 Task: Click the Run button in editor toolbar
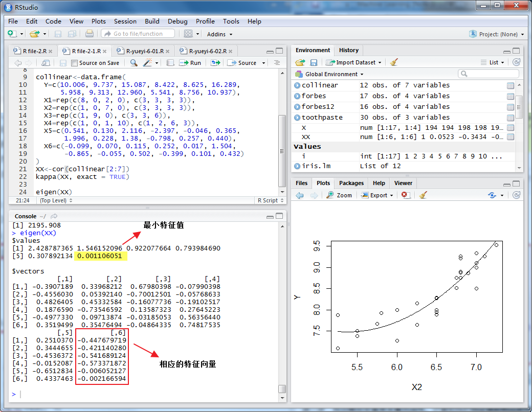click(190, 63)
